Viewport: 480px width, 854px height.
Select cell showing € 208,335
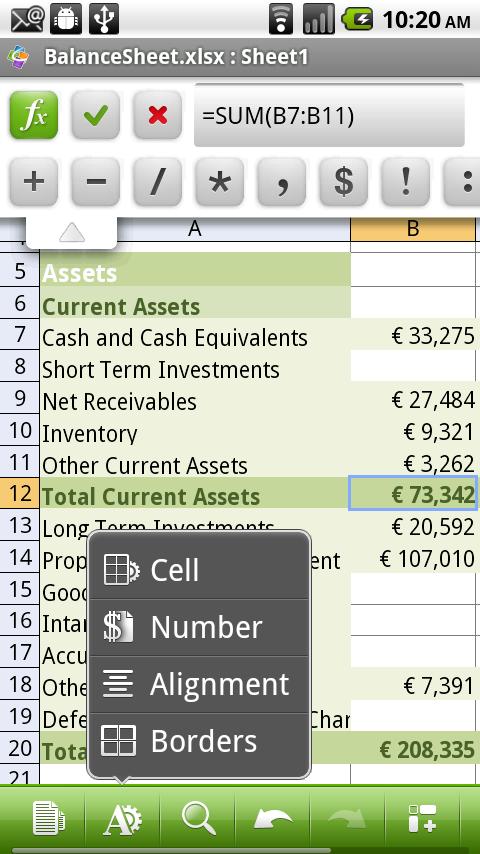coord(414,749)
